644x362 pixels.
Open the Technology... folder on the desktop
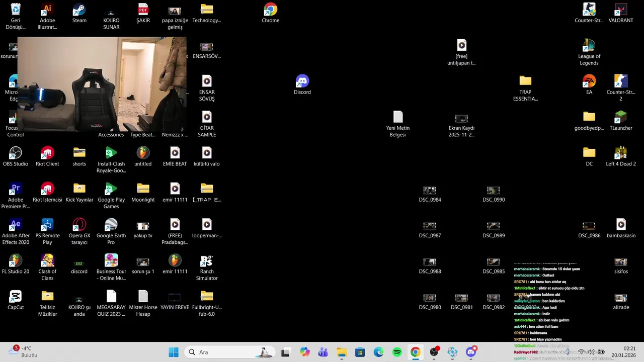[207, 13]
